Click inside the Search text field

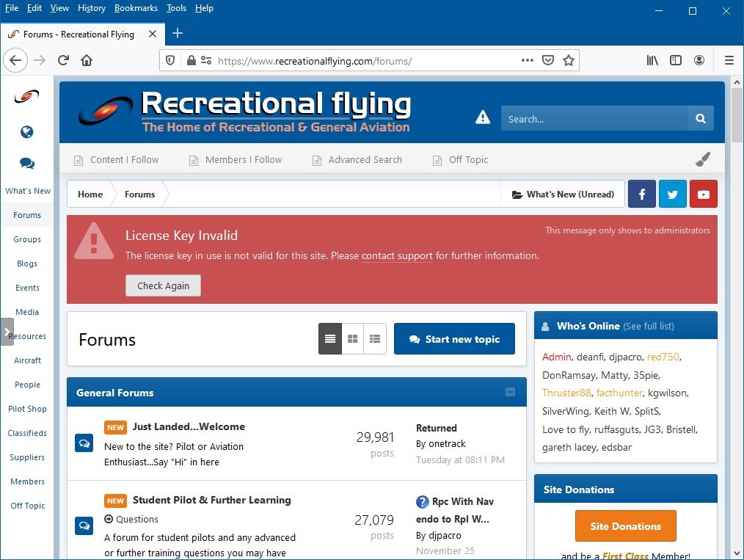coord(594,119)
